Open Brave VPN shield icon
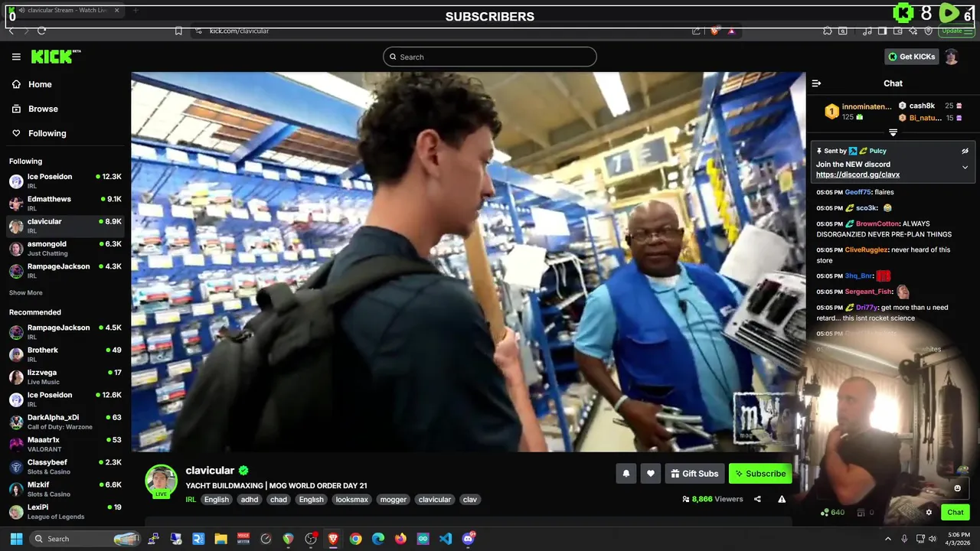Image resolution: width=980 pixels, height=551 pixels. 929,31
